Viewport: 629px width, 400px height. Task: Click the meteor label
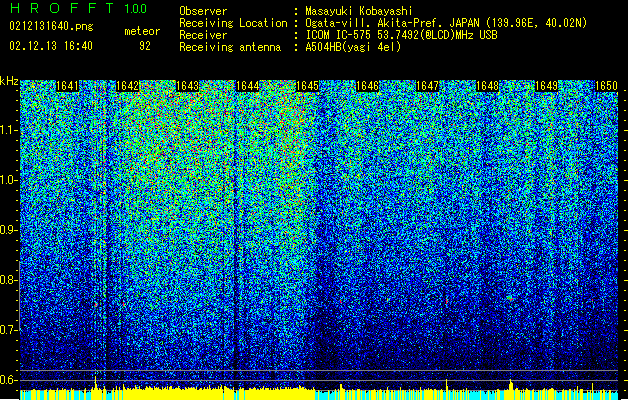tap(142, 31)
